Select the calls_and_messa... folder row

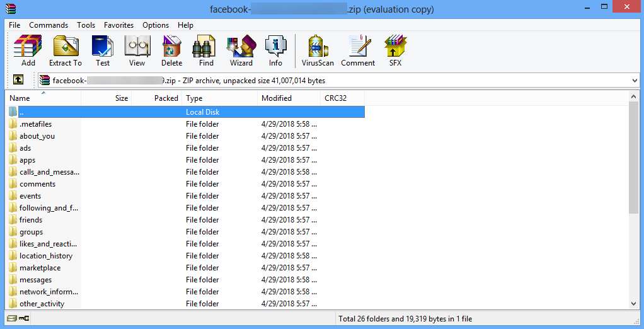[186, 171]
